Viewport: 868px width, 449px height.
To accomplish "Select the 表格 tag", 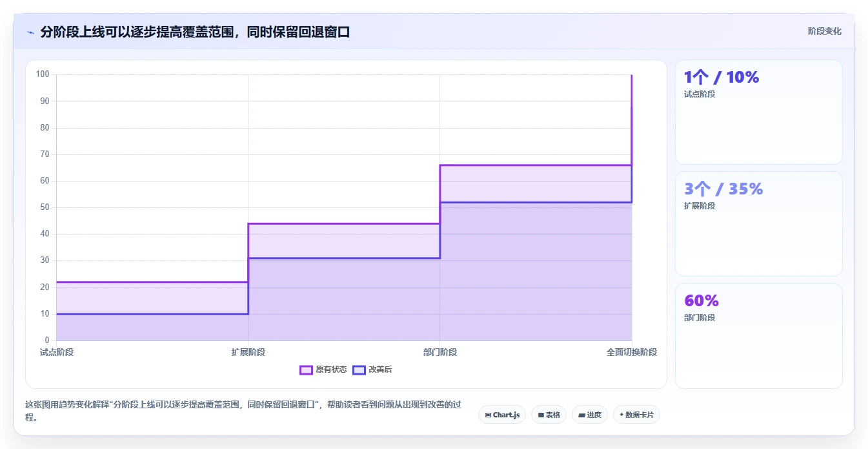I will pyautogui.click(x=549, y=415).
